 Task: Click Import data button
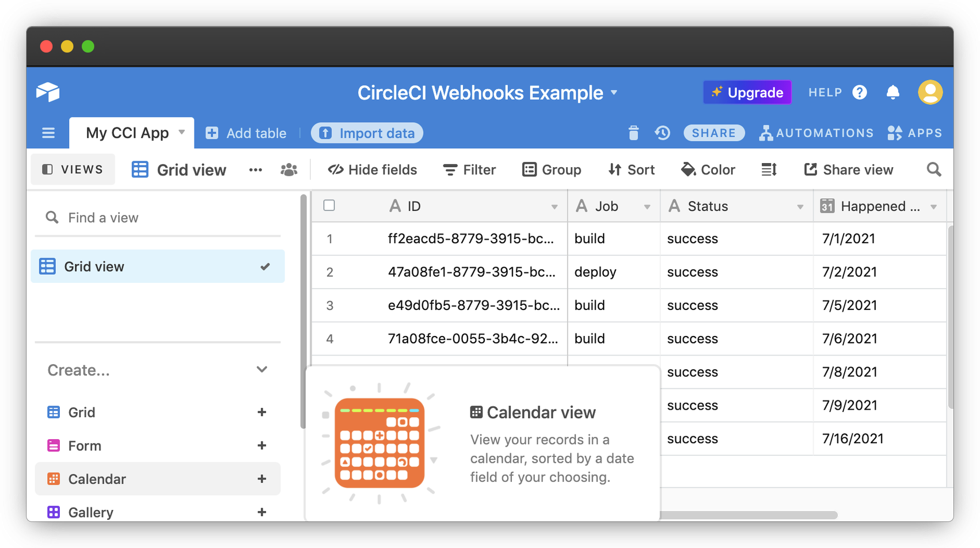[367, 133]
